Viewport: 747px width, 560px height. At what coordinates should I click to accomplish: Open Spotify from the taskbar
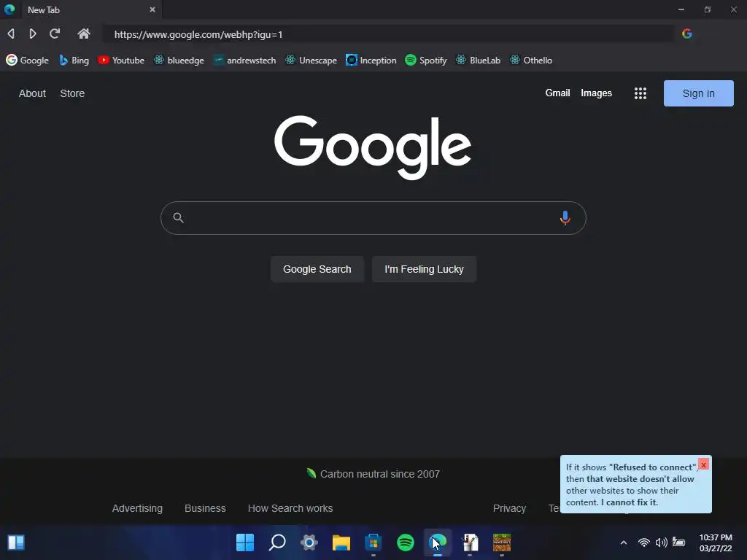(x=406, y=542)
